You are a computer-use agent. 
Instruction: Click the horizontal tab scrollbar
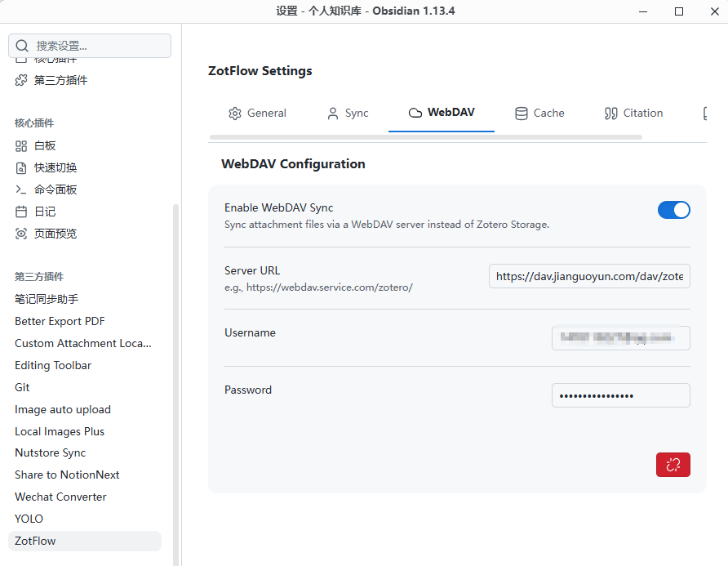click(x=426, y=137)
